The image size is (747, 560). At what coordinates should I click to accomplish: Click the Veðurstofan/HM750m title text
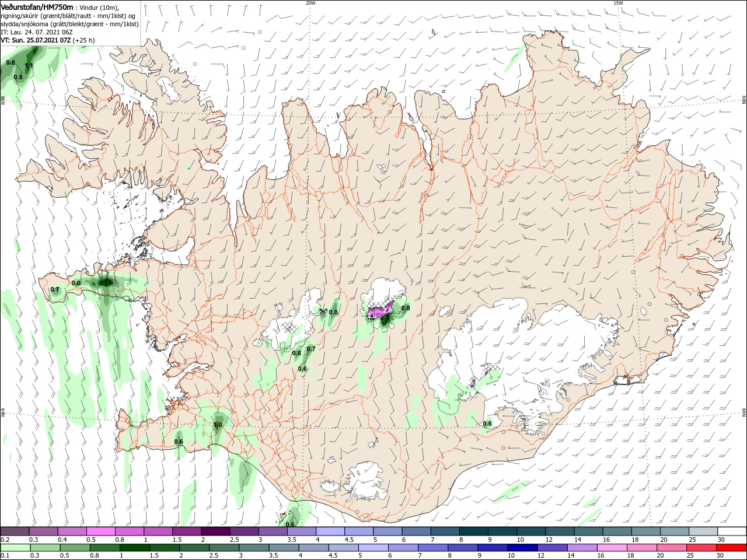pos(37,7)
